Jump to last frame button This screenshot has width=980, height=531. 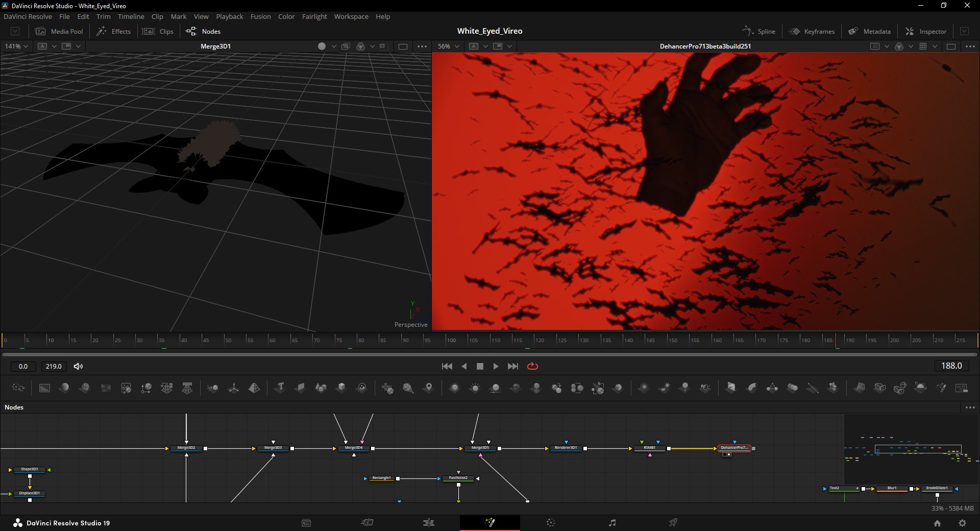point(513,366)
